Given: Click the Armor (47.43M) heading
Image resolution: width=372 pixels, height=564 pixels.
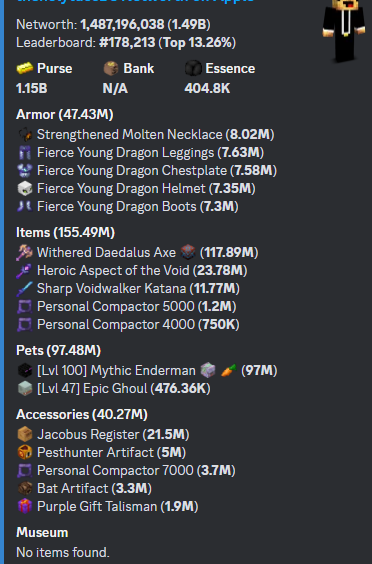Looking at the screenshot, I should click(65, 114).
